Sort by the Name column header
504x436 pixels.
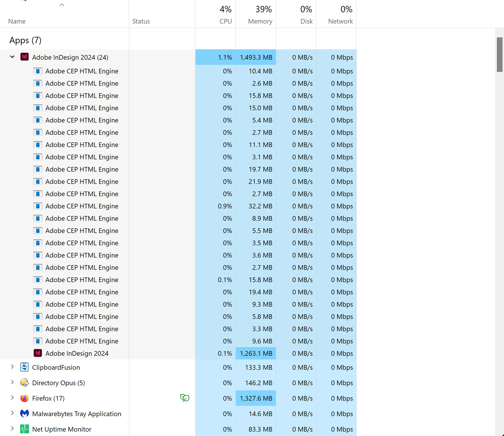pyautogui.click(x=17, y=21)
